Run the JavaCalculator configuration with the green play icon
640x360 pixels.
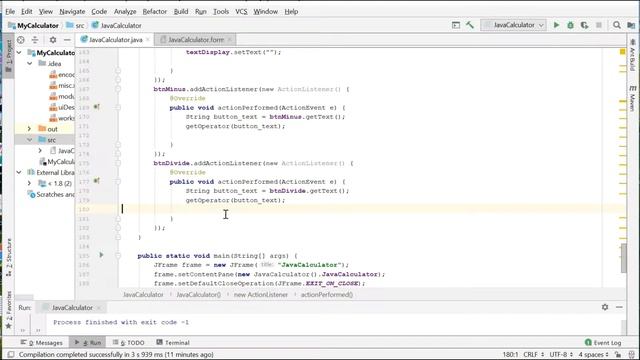pos(556,25)
